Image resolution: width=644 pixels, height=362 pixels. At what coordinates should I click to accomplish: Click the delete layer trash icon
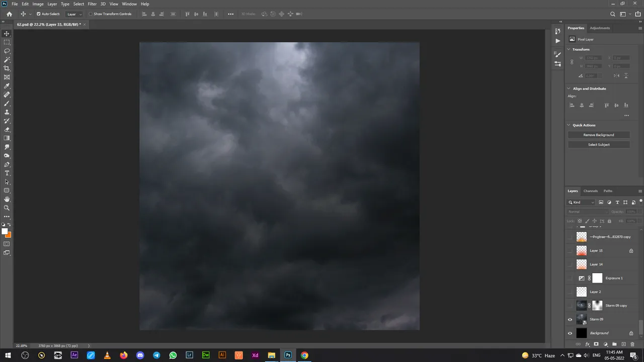click(x=632, y=344)
